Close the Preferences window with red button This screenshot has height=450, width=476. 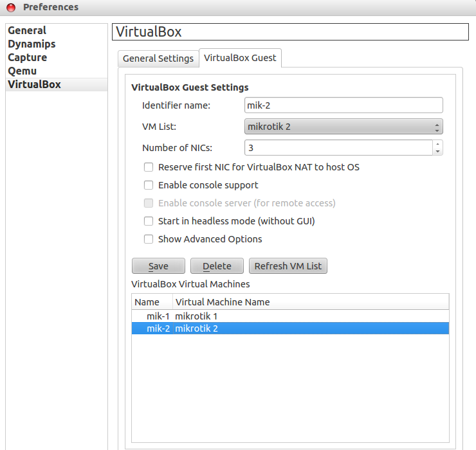(x=11, y=7)
